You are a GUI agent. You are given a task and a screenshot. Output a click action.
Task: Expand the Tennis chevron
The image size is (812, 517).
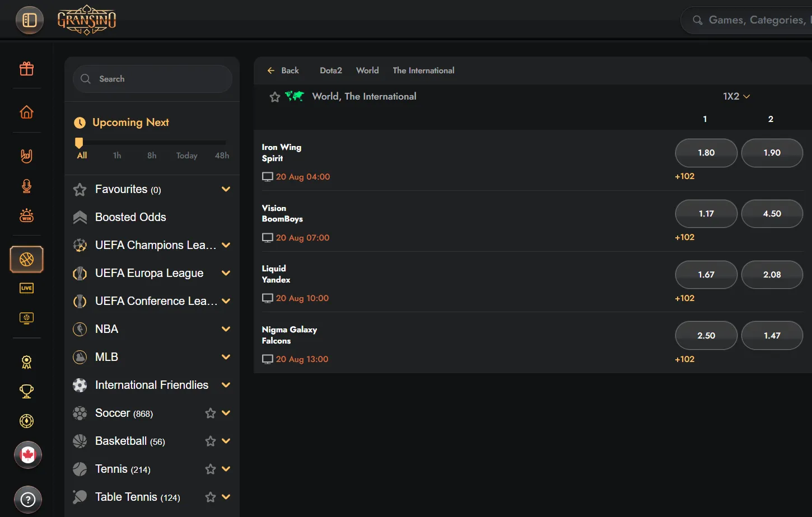(x=226, y=469)
